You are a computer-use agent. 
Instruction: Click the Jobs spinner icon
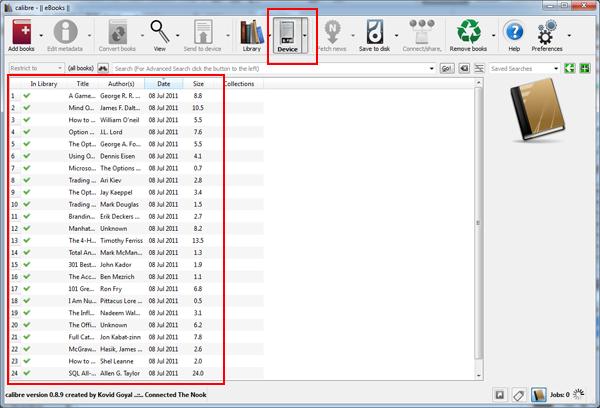[579, 394]
